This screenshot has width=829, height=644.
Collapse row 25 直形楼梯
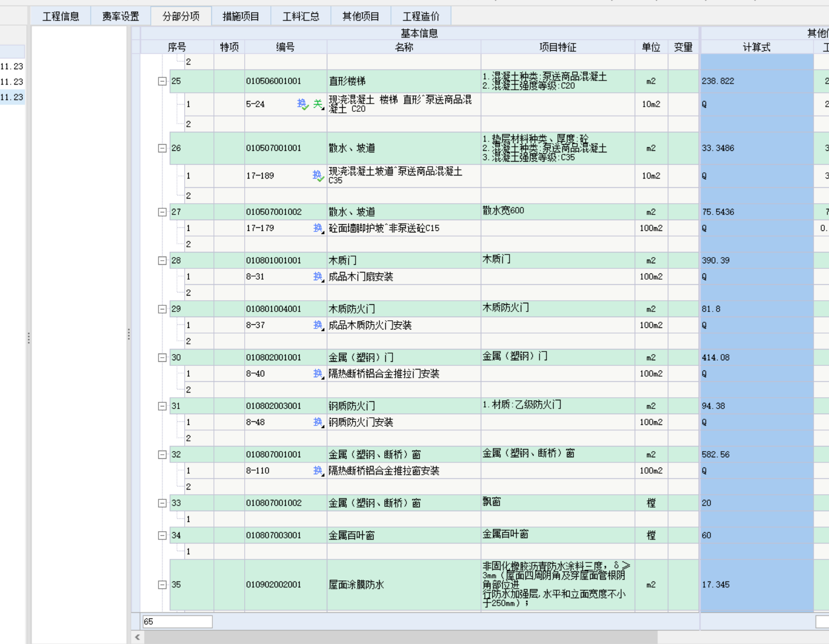(x=162, y=81)
